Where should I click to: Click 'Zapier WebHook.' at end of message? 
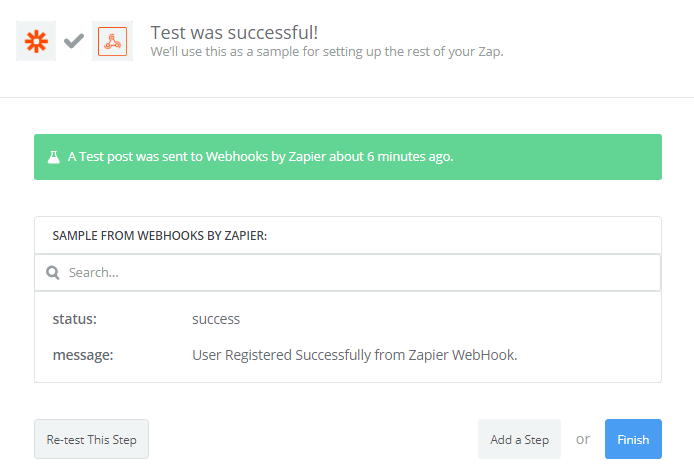coord(463,355)
